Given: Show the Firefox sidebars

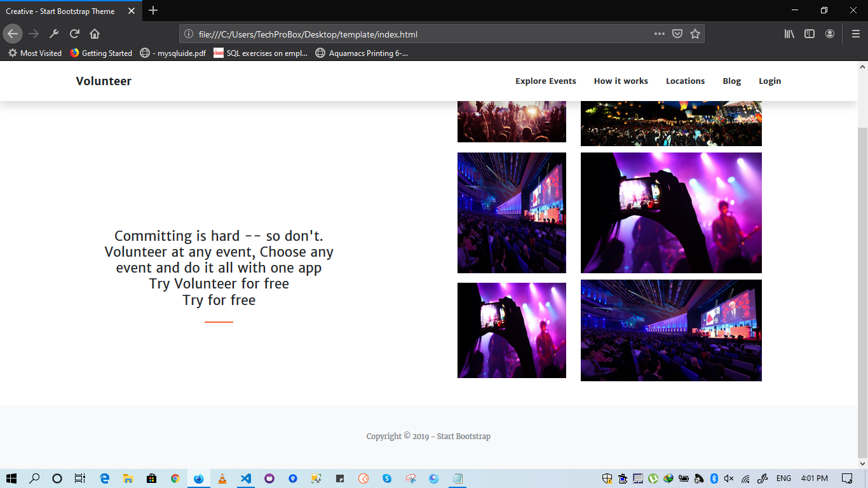Looking at the screenshot, I should tap(810, 34).
